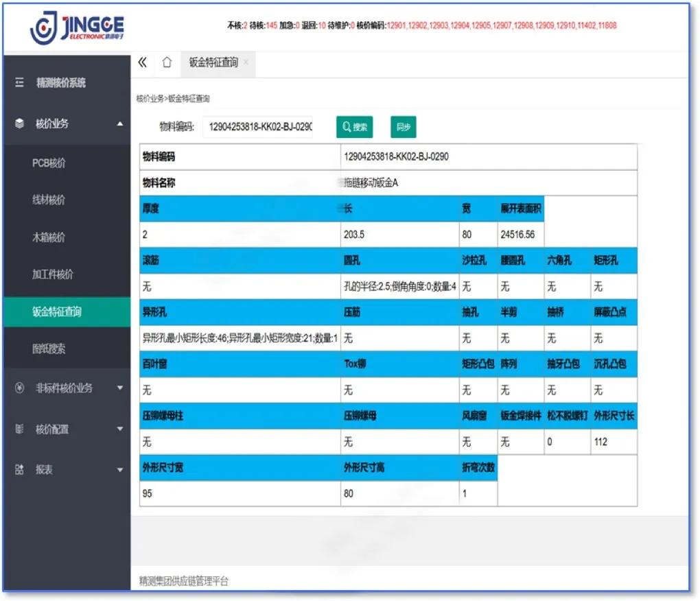Click the 核价配置 icon
This screenshot has width=700, height=601.
(19, 429)
